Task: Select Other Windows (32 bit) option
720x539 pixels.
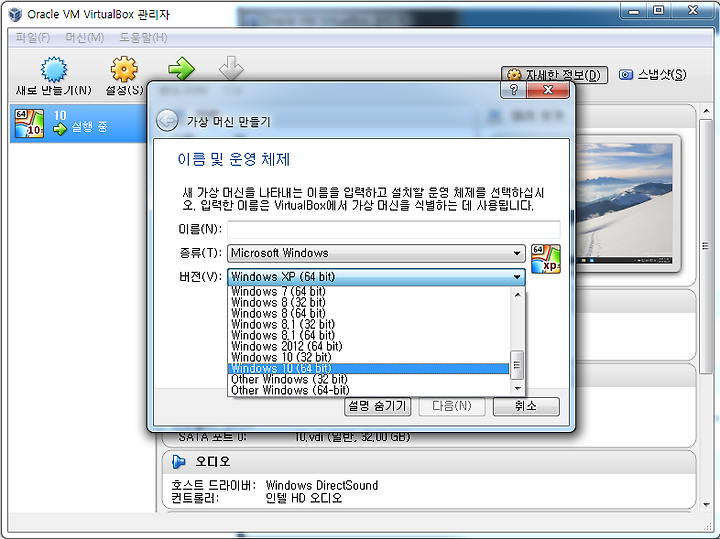Action: (368, 380)
